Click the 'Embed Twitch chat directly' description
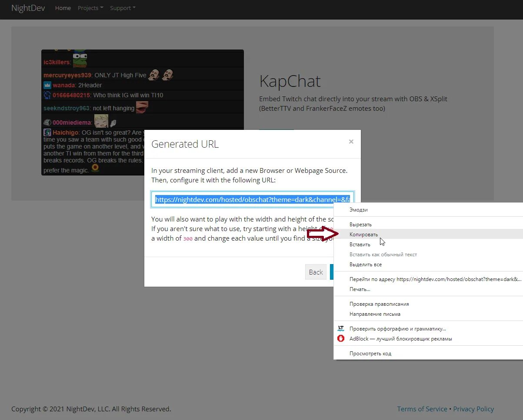The image size is (523, 420). point(353,103)
